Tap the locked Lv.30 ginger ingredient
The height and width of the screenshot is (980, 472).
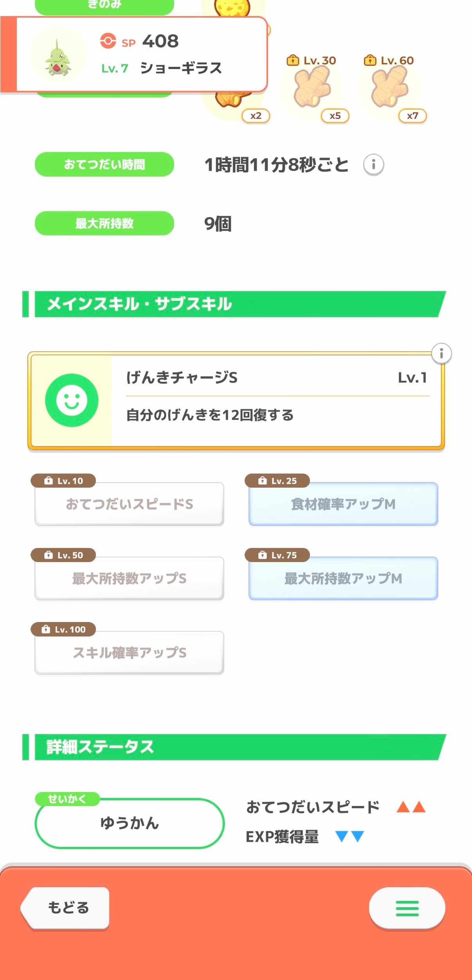312,88
